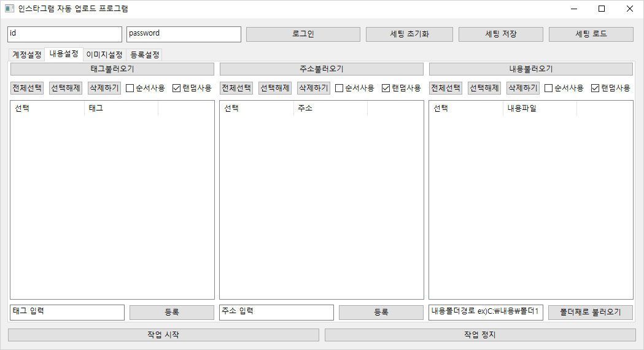This screenshot has width=644, height=350.
Task: Click the 세팅 로드 button
Action: 591,34
